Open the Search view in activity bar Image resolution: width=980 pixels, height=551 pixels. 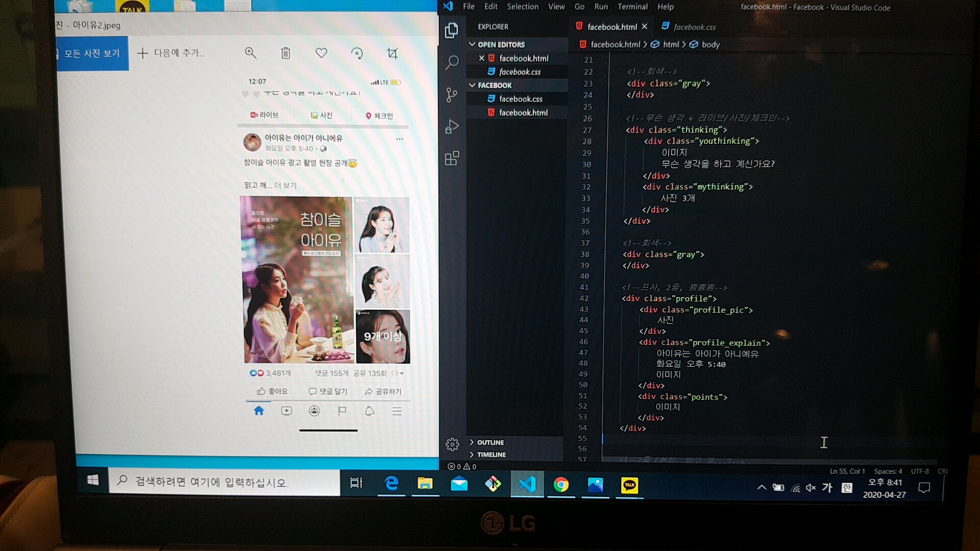(x=452, y=62)
